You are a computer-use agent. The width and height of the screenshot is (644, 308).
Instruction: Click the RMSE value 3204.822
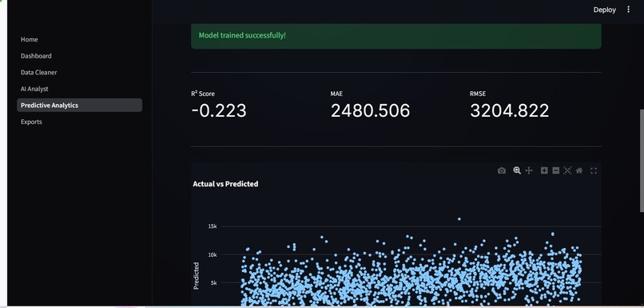pos(509,110)
